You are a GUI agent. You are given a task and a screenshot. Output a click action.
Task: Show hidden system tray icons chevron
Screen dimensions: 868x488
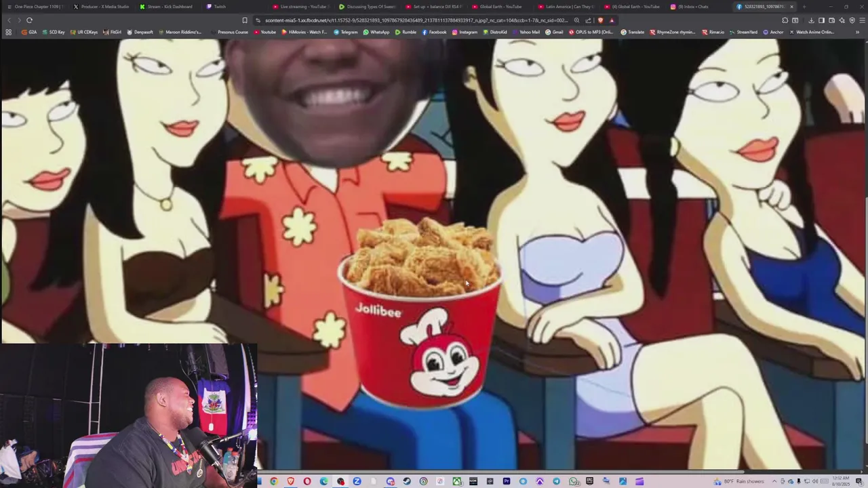(x=774, y=481)
